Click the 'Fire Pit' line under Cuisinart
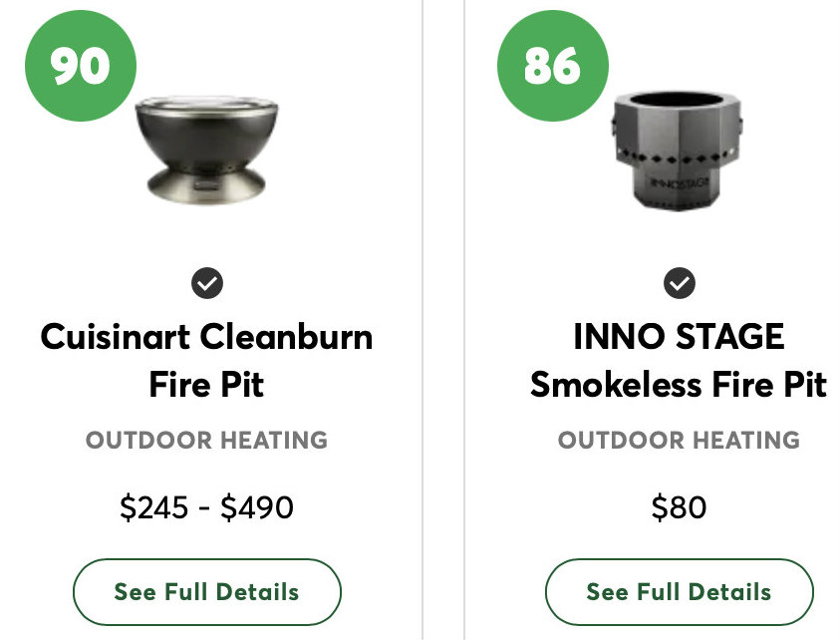This screenshot has width=840, height=640. point(207,384)
